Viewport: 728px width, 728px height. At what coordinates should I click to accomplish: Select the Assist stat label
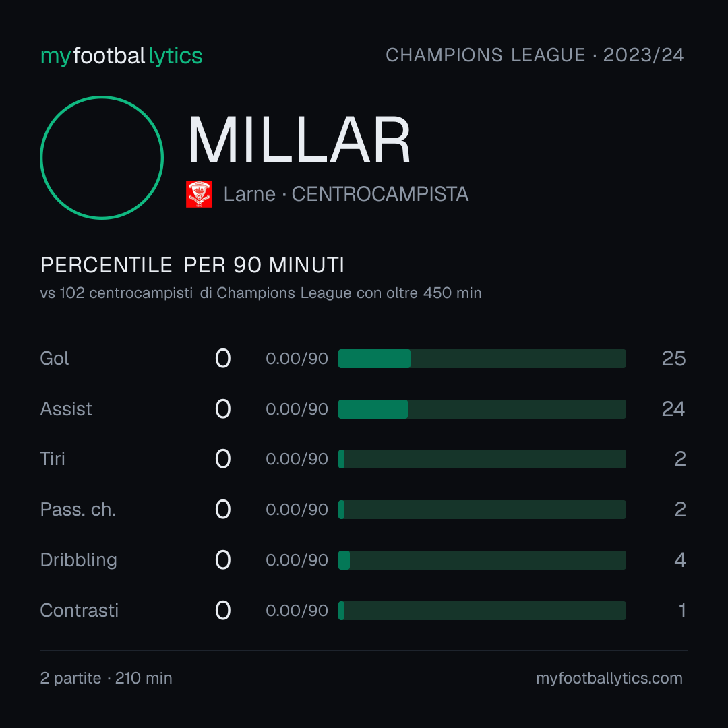coord(66,409)
